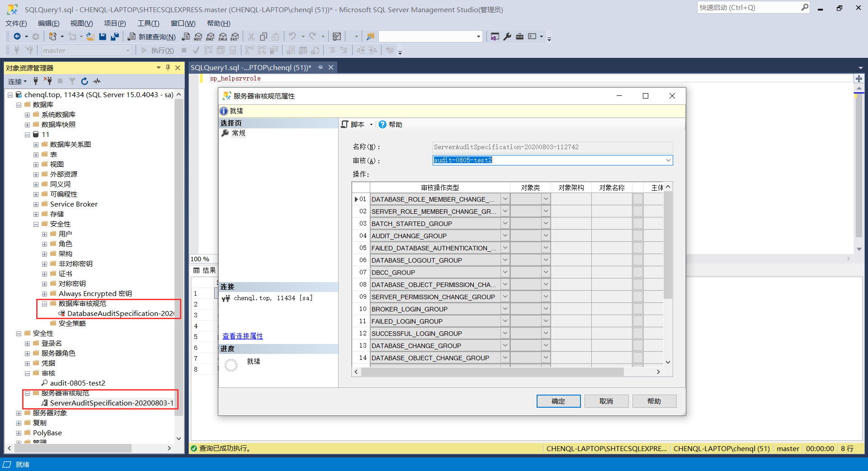Open a new MDX query

[x=198, y=37]
